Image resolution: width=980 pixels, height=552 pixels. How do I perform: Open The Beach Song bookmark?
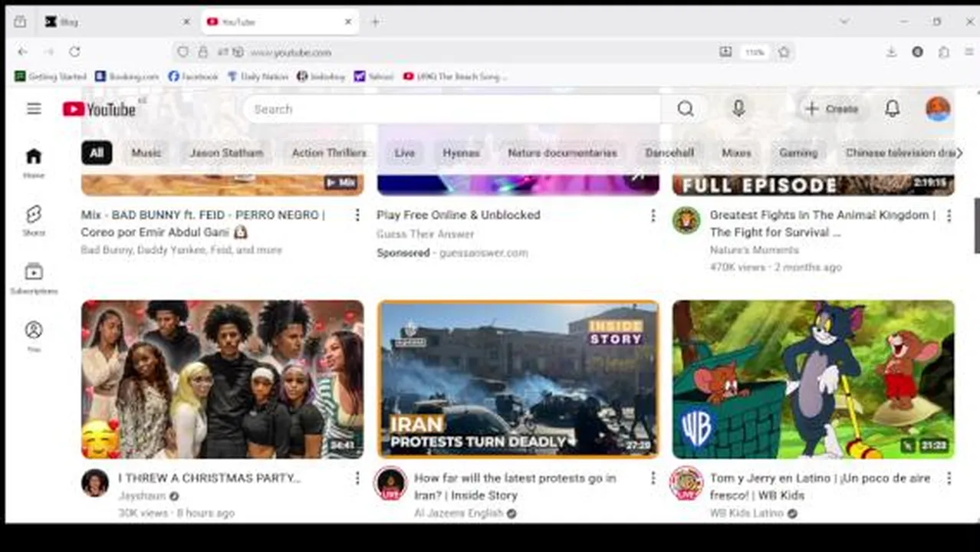tap(455, 77)
